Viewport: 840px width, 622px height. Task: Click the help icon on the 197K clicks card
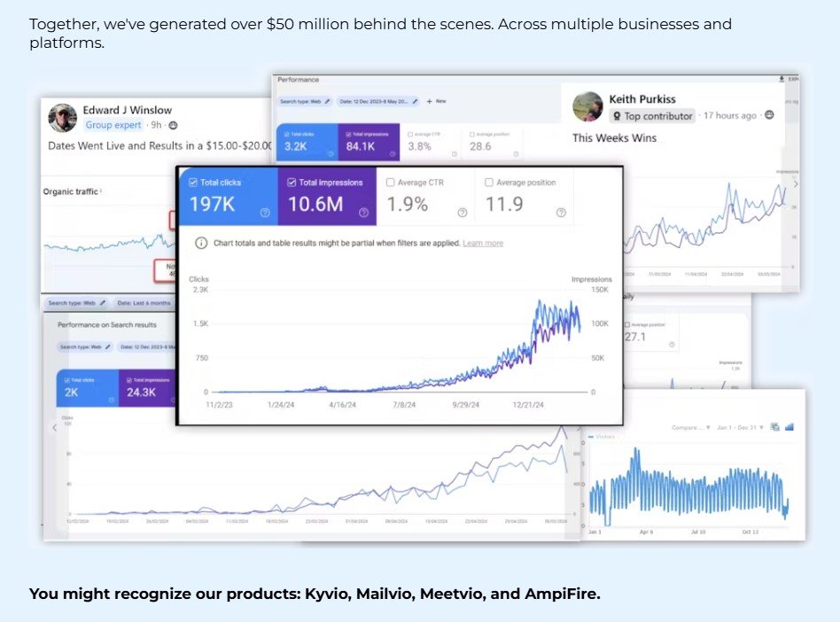264,213
